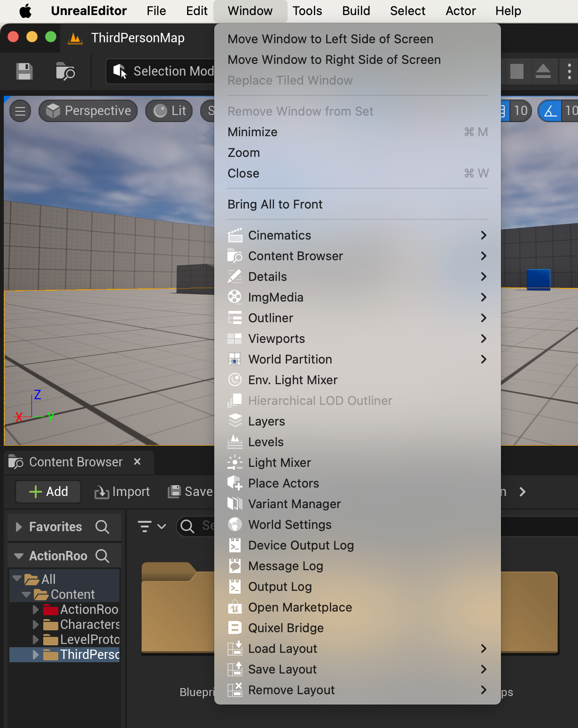Open the Perspective viewport type dropdown
Screen dimensions: 578x728
tap(88, 111)
